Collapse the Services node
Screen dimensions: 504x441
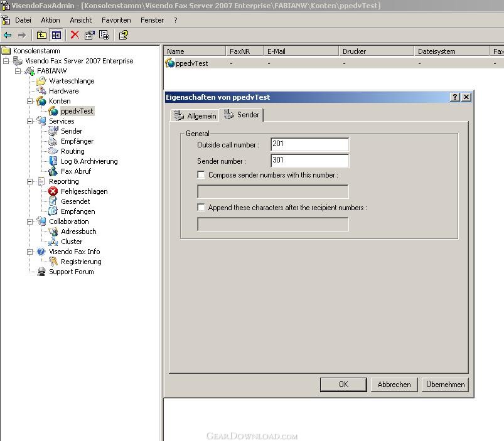pos(29,122)
